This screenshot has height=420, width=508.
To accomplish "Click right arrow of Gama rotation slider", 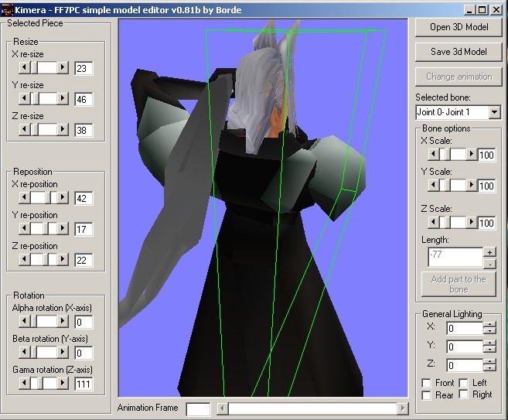I will click(x=63, y=383).
